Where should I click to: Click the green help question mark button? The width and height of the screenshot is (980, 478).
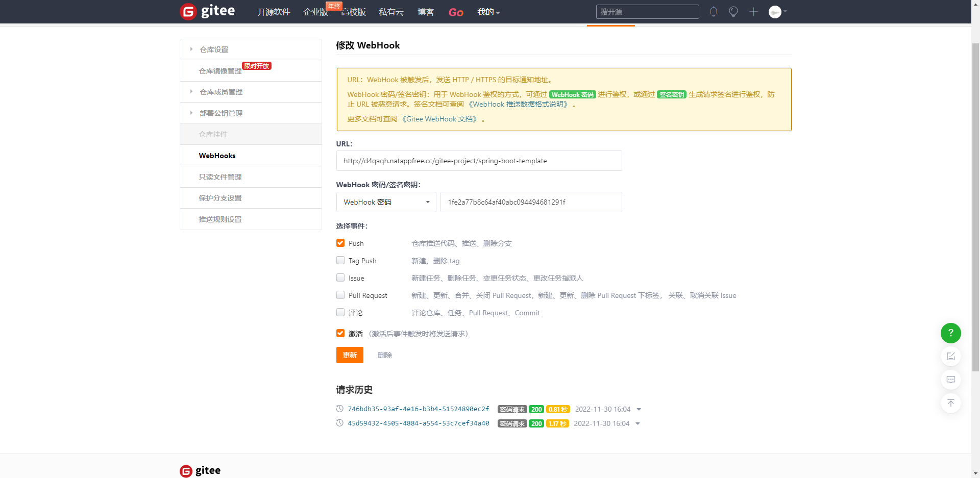(x=950, y=333)
